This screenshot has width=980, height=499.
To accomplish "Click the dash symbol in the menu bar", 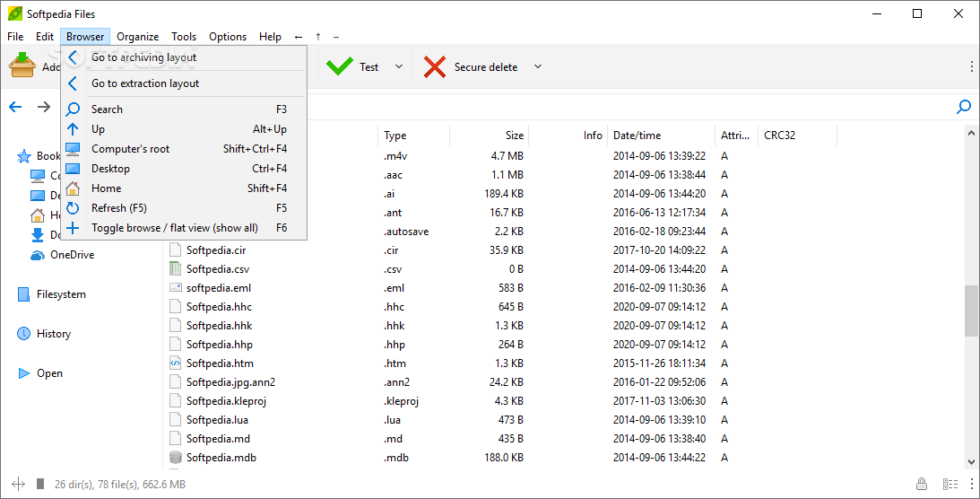I will point(336,37).
